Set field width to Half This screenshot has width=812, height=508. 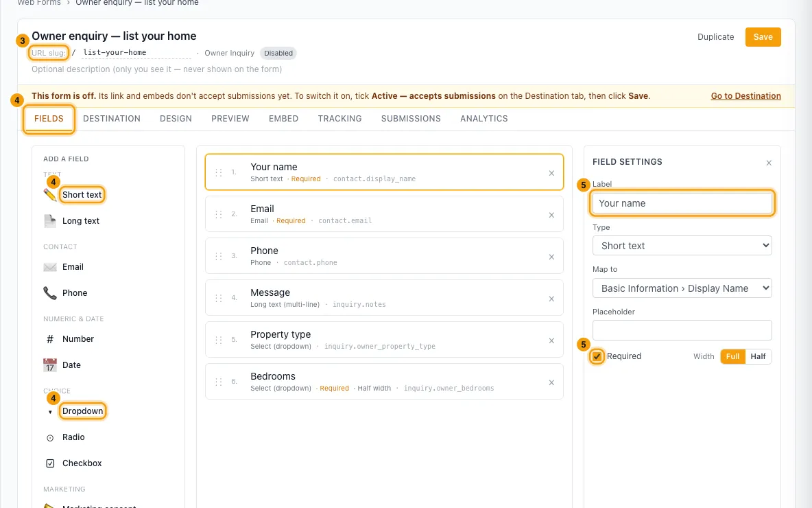[758, 356]
